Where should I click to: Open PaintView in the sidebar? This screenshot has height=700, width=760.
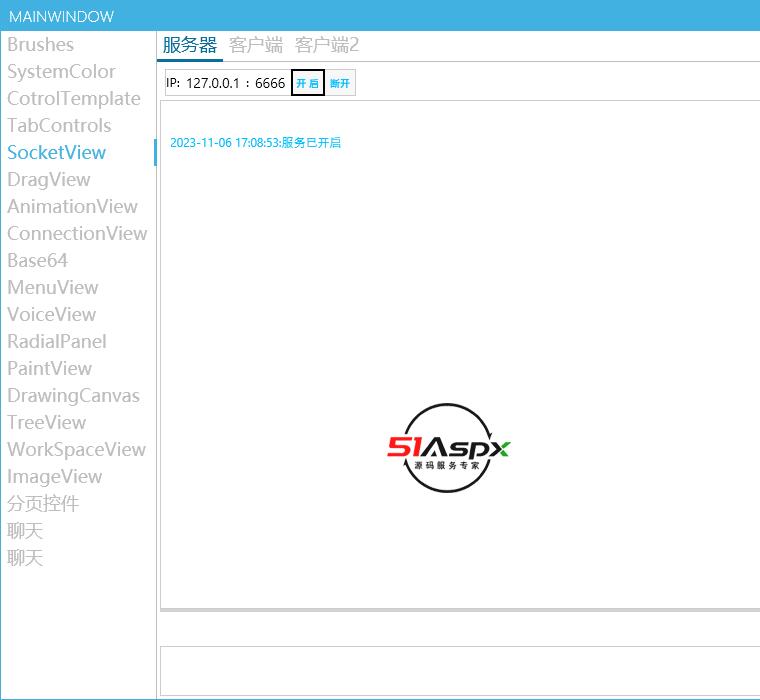coord(49,368)
